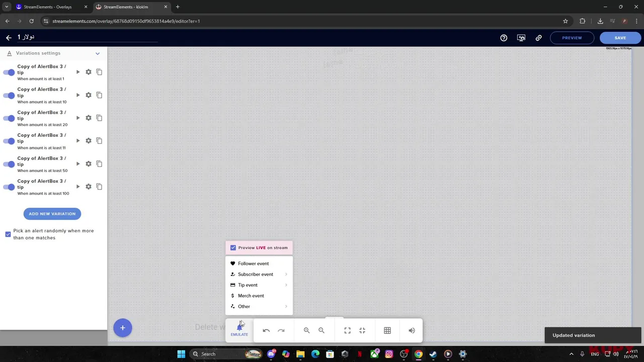644x362 pixels.
Task: Play preview of 'at least 100' variation
Action: pyautogui.click(x=78, y=187)
